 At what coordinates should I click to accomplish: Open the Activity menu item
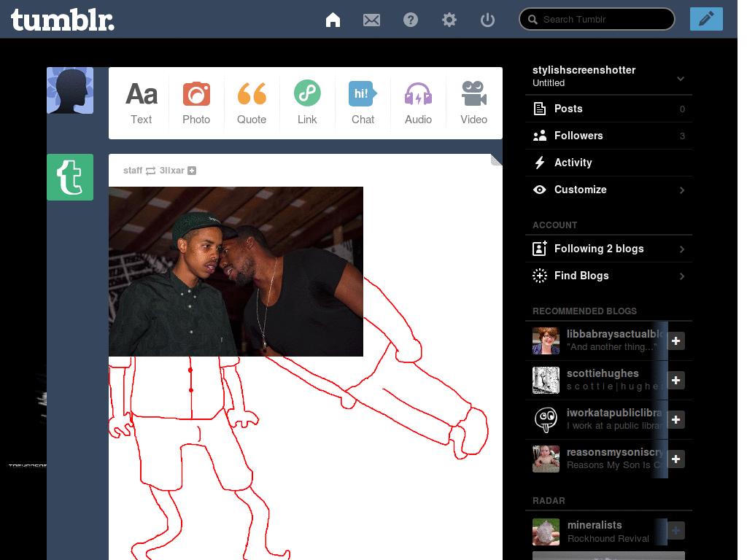pos(608,163)
